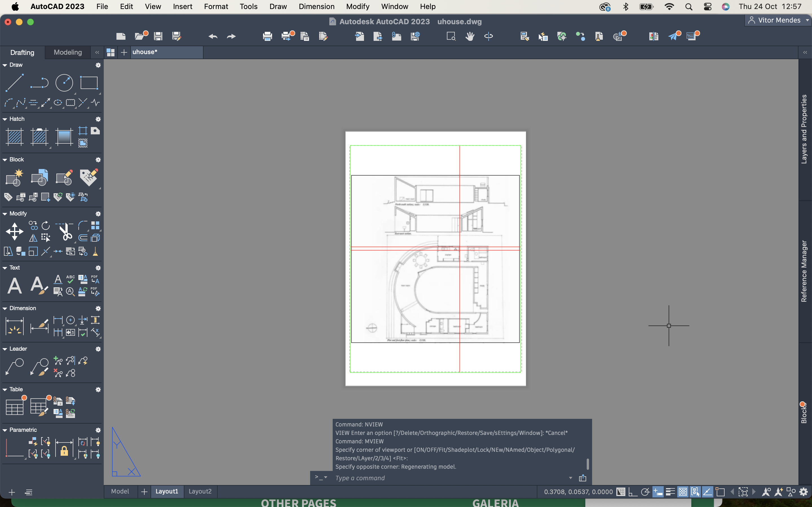Click the Move tool in Modify panel
The image size is (812, 507).
(x=14, y=231)
